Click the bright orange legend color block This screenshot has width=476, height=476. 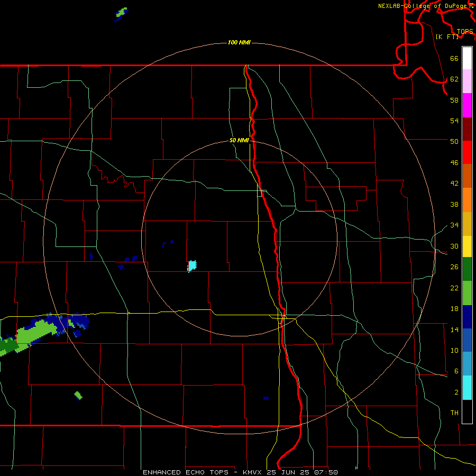[467, 199]
